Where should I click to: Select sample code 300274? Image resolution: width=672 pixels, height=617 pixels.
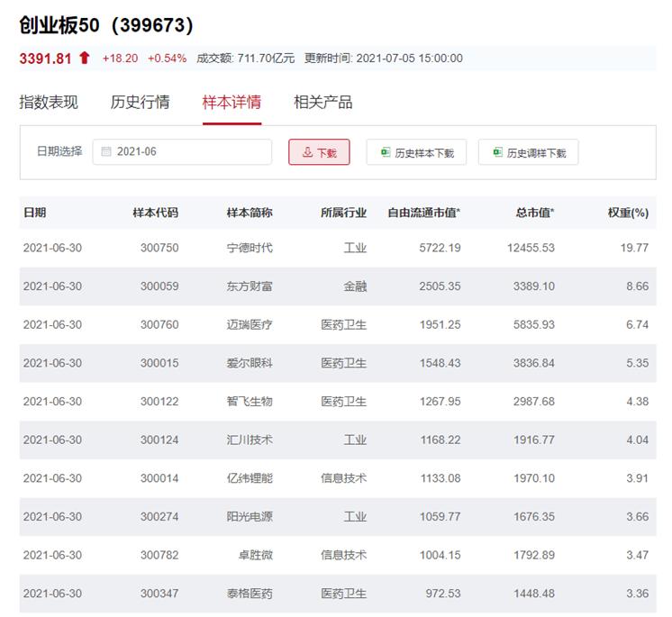click(x=159, y=516)
